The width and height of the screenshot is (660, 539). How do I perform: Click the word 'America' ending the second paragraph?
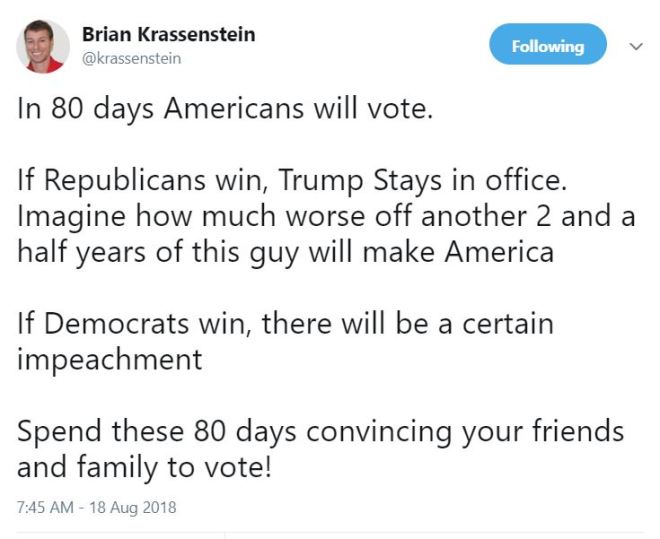click(491, 252)
